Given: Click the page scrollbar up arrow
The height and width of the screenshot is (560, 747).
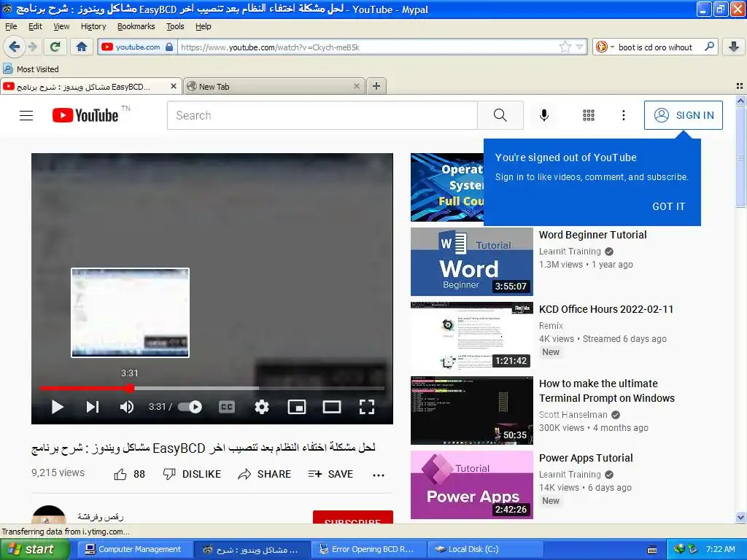Looking at the screenshot, I should tap(740, 101).
